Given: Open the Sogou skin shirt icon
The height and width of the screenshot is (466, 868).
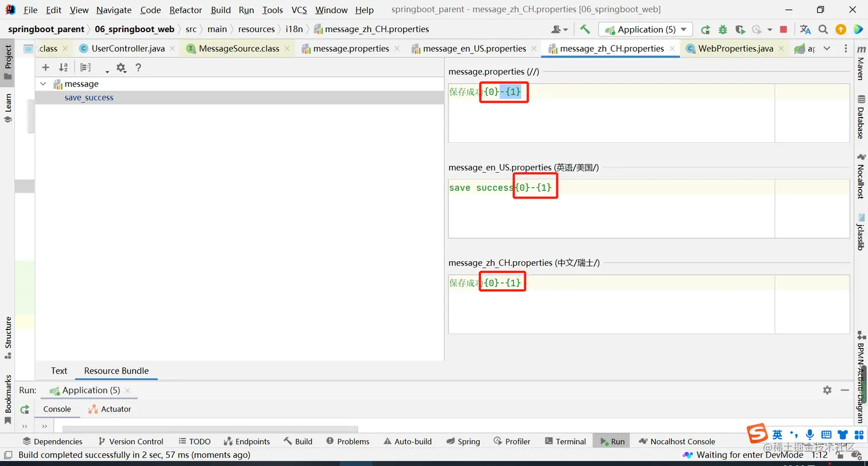Looking at the screenshot, I should 843,434.
